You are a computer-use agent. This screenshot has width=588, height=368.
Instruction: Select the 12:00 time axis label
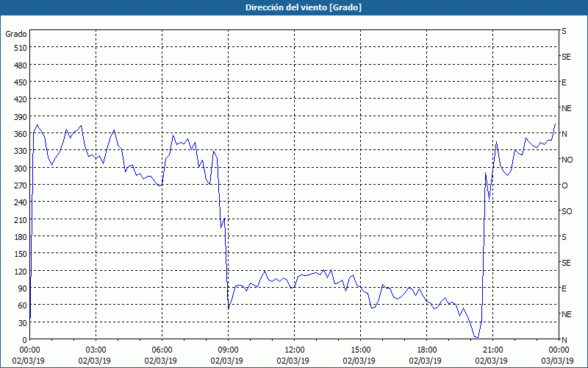coord(295,350)
